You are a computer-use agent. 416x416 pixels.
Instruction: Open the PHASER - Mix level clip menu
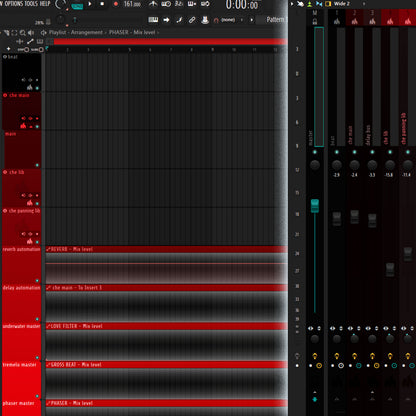pos(48,403)
